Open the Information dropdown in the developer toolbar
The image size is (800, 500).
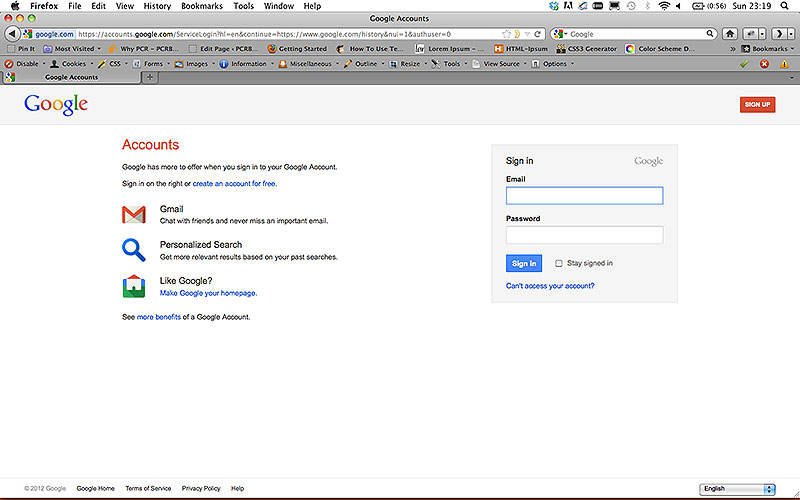pyautogui.click(x=246, y=64)
